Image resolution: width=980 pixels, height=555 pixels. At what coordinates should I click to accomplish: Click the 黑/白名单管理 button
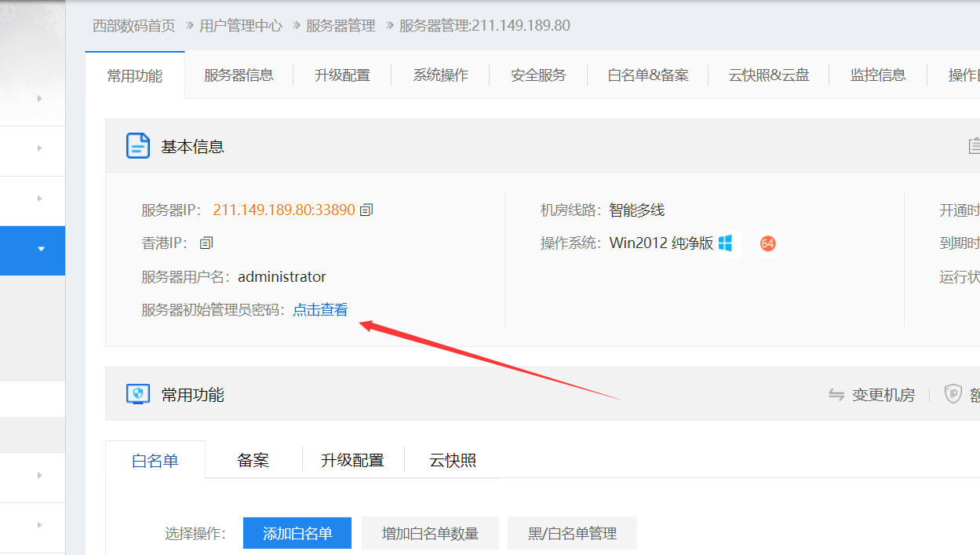[x=571, y=533]
